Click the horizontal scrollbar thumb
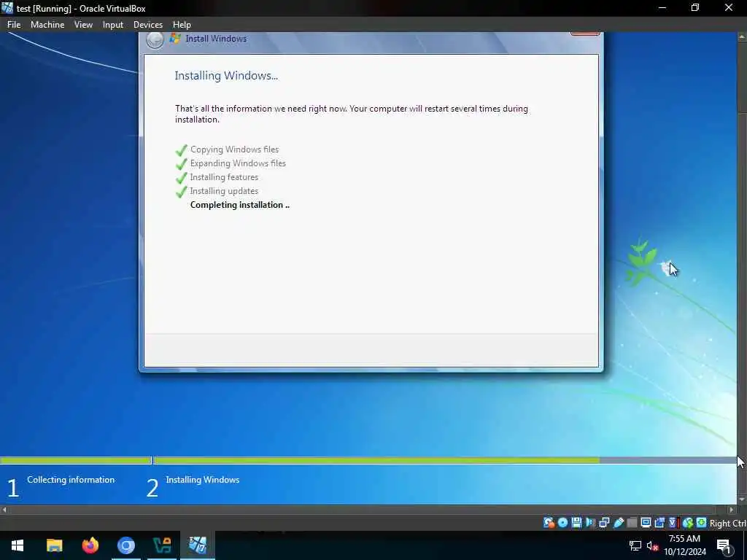The width and height of the screenshot is (747, 560). [363, 510]
